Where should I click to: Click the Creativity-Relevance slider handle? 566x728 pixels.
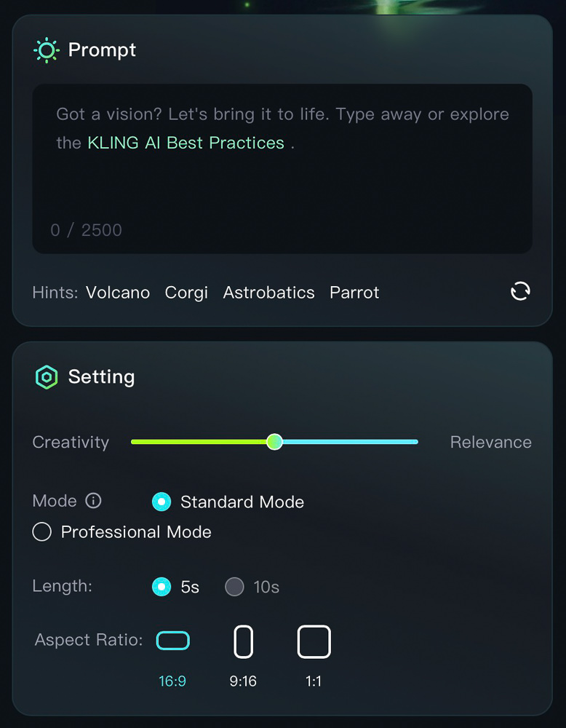pyautogui.click(x=275, y=442)
